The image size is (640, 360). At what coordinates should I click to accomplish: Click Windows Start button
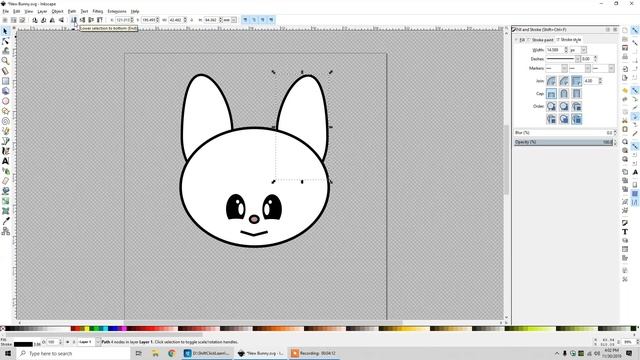pos(8,353)
